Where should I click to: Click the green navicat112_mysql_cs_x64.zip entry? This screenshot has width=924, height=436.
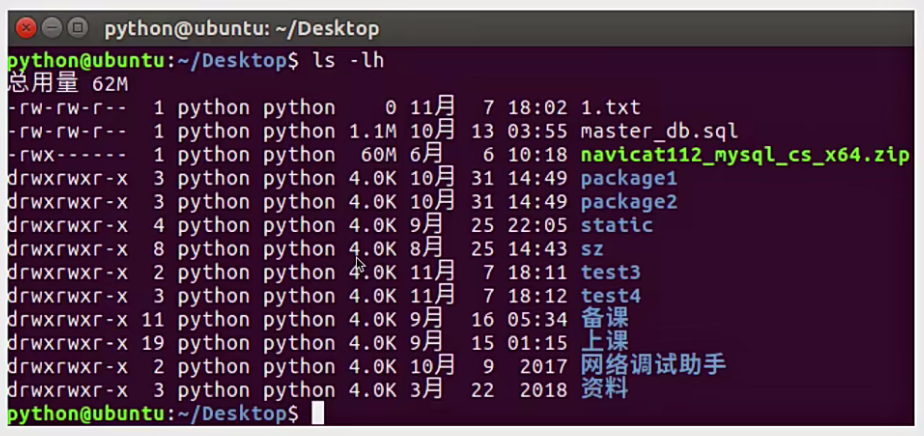[745, 155]
